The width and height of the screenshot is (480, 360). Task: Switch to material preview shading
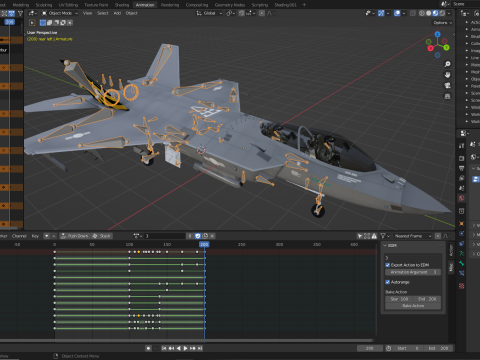coord(435,13)
